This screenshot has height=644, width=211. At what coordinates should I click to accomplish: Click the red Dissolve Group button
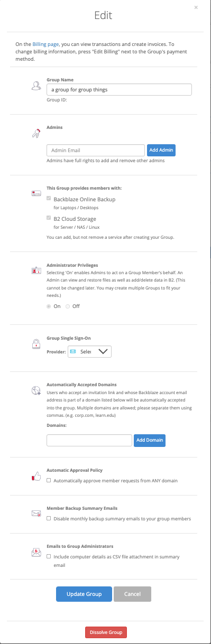[x=106, y=632]
